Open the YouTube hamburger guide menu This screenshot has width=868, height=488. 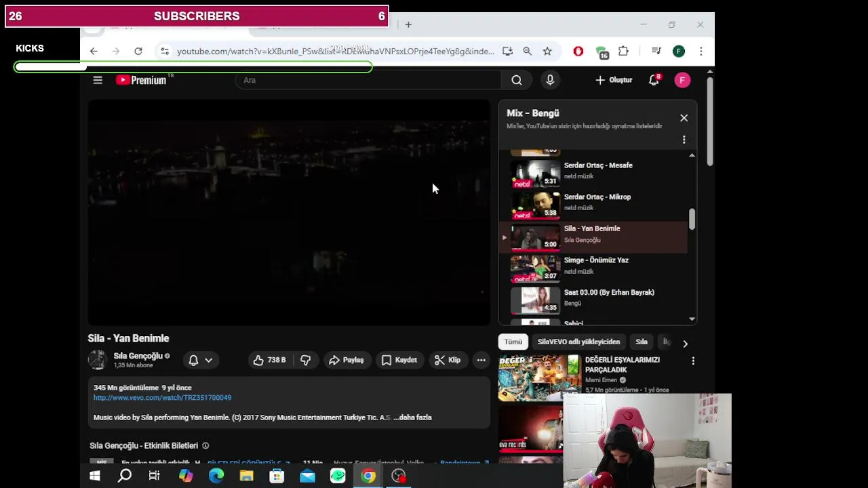pos(98,80)
